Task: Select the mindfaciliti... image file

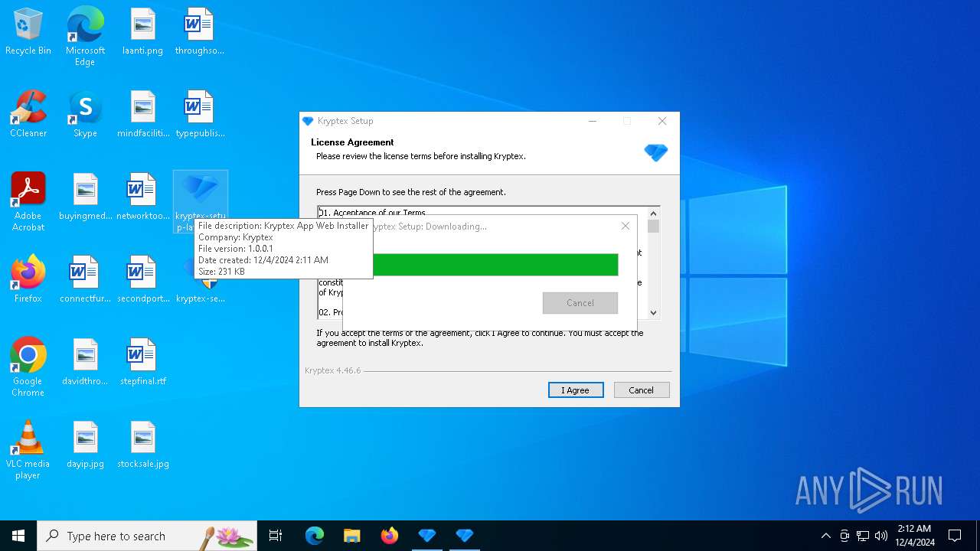Action: click(143, 115)
